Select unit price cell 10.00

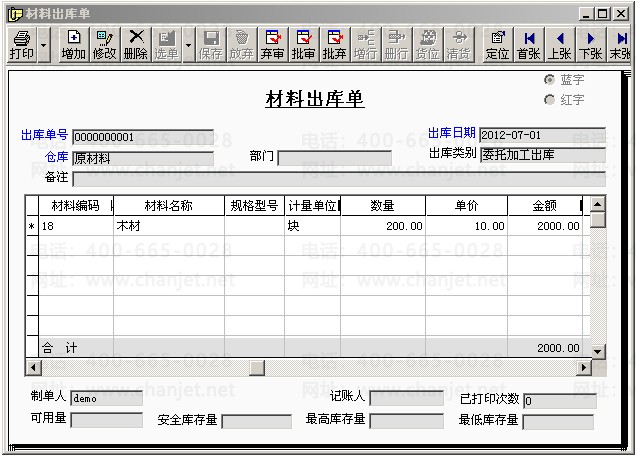467,226
